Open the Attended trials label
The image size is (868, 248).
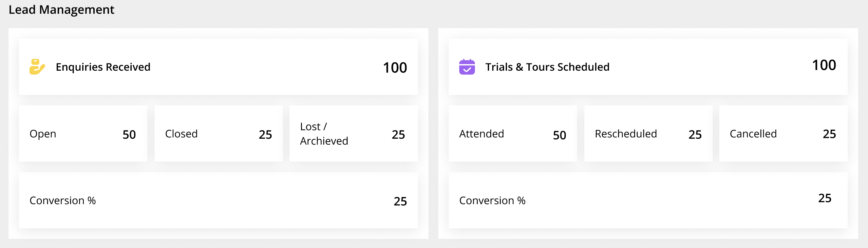[481, 133]
